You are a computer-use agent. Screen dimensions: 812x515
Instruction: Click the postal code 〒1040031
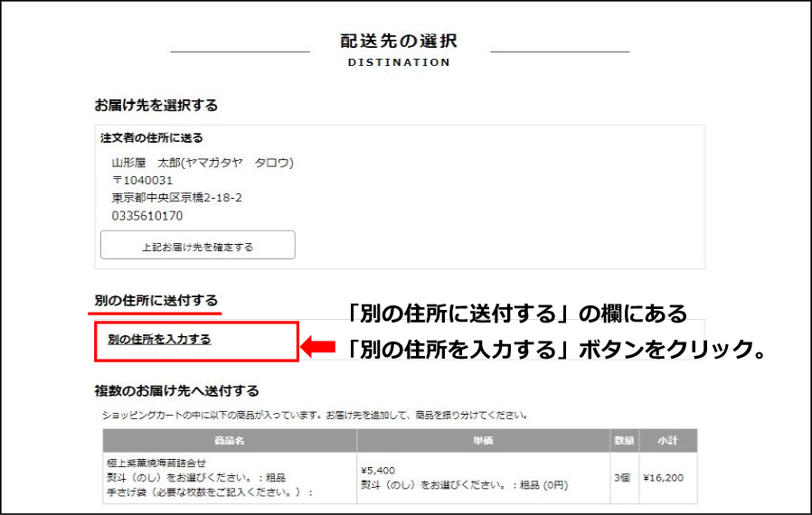point(142,181)
